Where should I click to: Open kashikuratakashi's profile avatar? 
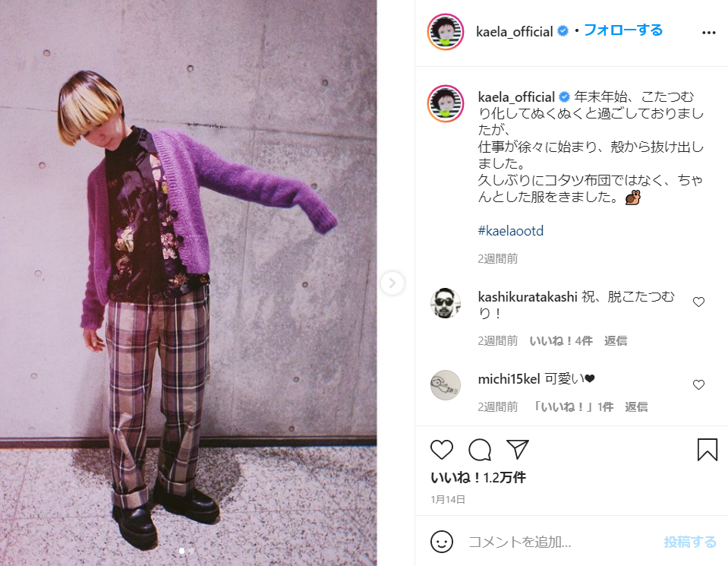pos(446,303)
